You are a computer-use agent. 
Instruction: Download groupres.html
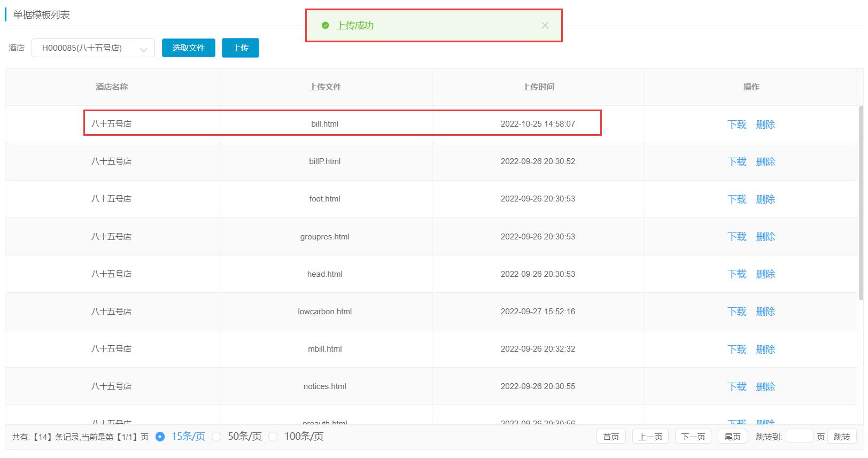pos(737,237)
